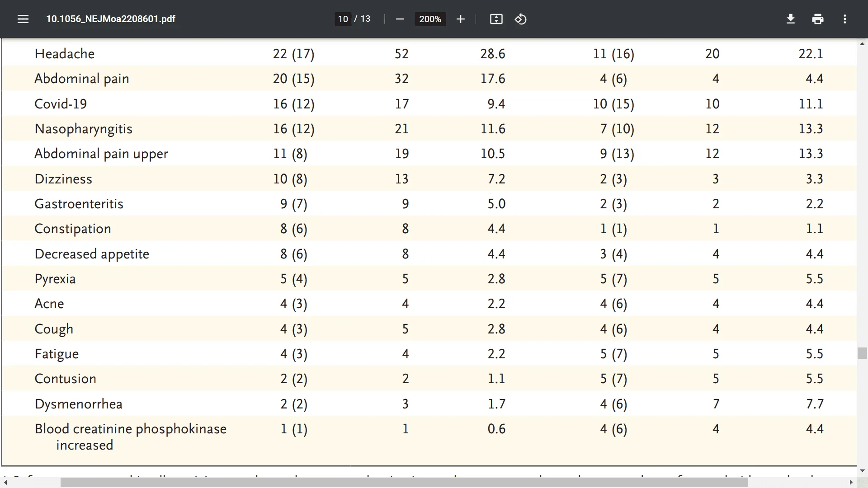Select the Decreased appetite row label
868x488 pixels.
(x=92, y=254)
